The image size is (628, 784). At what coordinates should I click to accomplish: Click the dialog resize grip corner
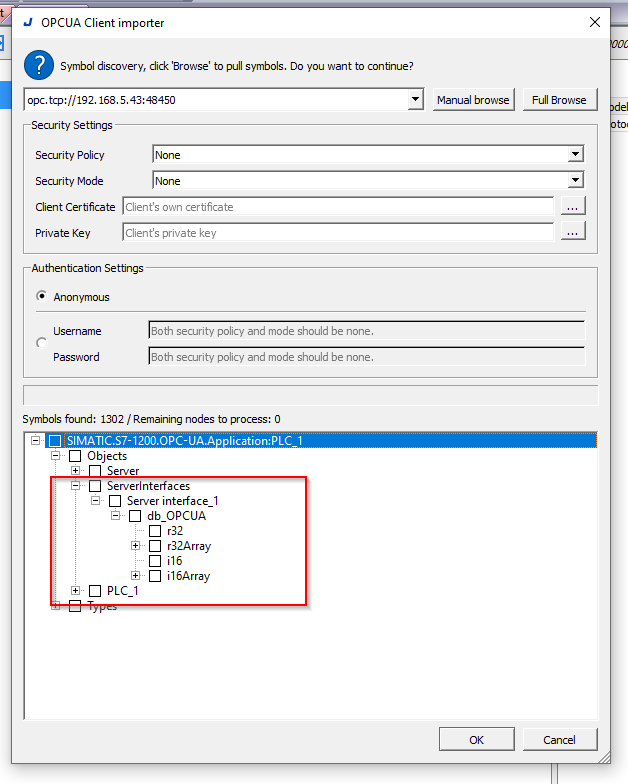pos(604,757)
